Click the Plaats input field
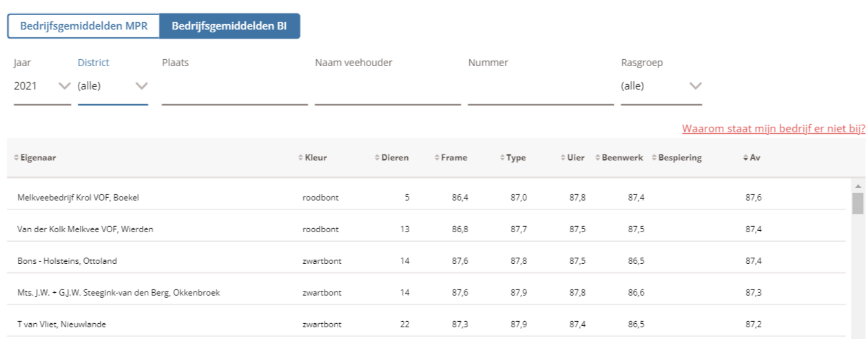Screen dimensions: 868x339 (234, 90)
